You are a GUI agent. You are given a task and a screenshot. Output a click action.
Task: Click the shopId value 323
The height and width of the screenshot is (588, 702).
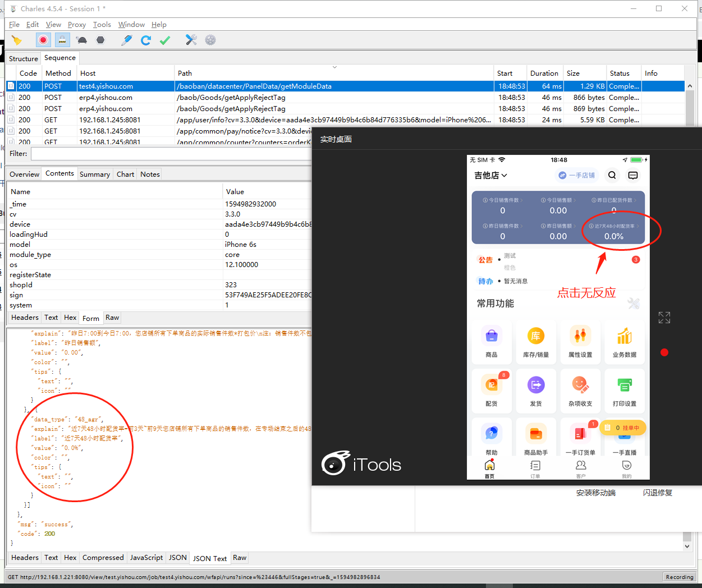pyautogui.click(x=231, y=285)
